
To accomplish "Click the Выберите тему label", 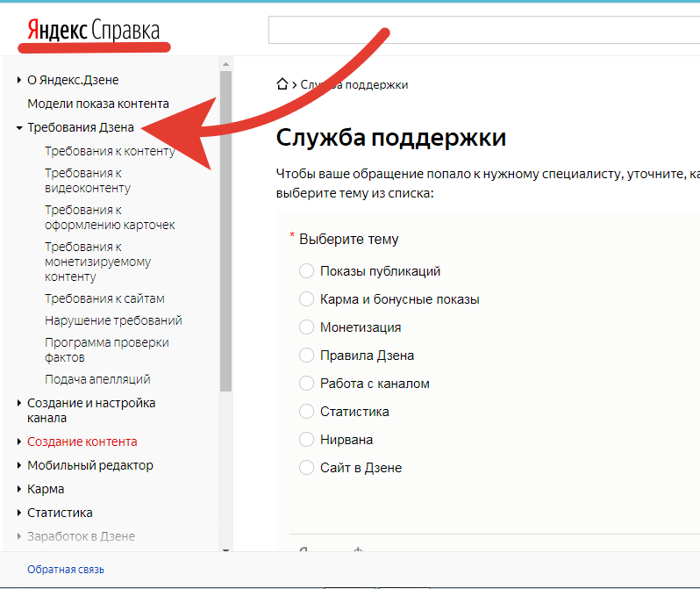I will click(x=348, y=239).
